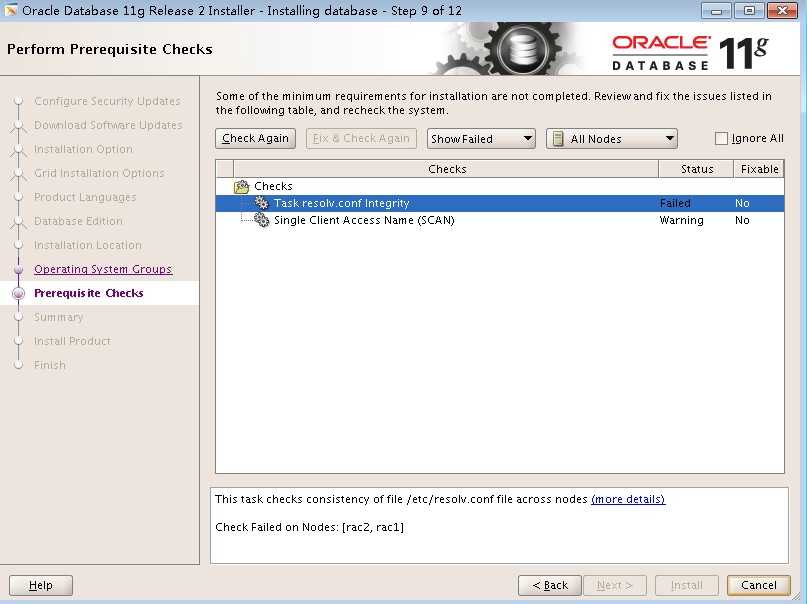
Task: Click the Check Failed on Nodes text
Action: coord(309,527)
